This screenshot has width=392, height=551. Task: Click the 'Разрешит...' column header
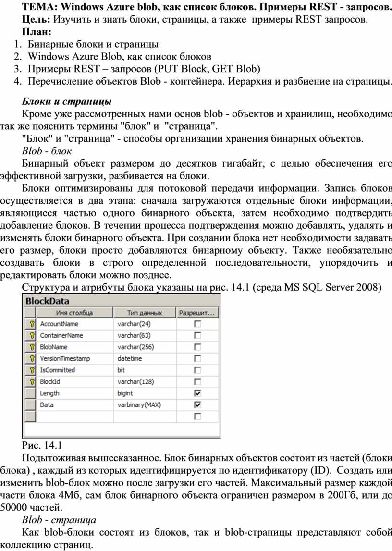coord(197,312)
